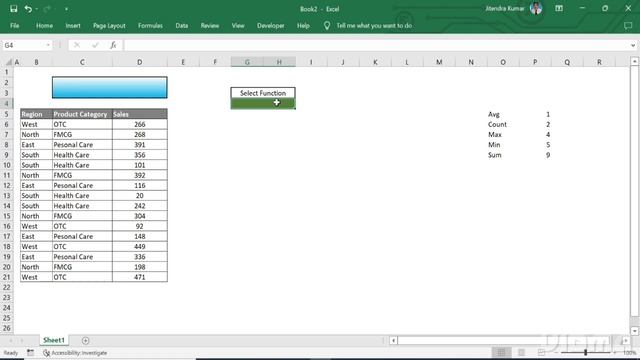Switch to the Data tab
The image size is (640, 360).
point(182,25)
